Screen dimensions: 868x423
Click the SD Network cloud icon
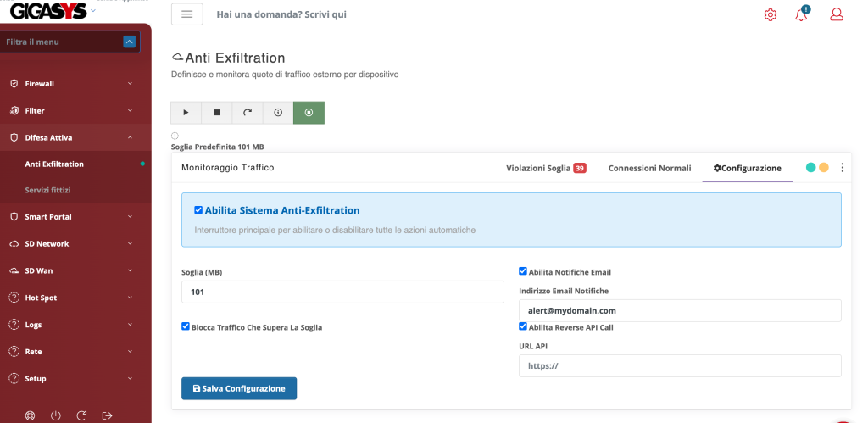[14, 243]
